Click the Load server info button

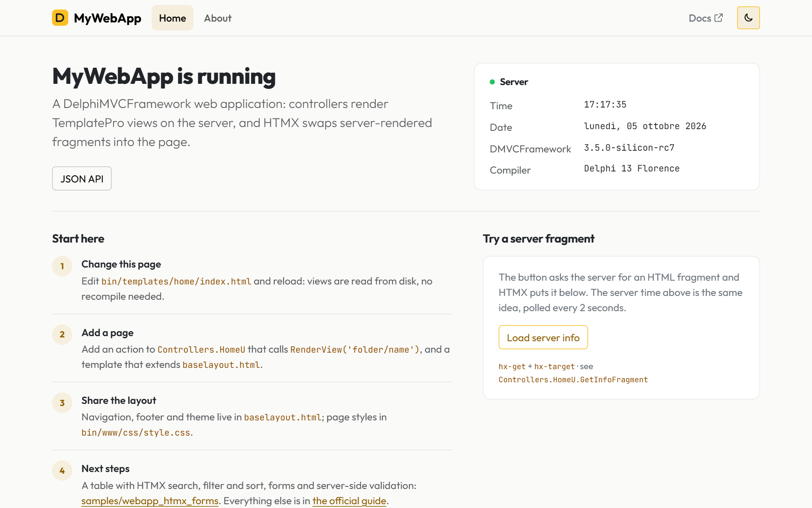click(543, 337)
